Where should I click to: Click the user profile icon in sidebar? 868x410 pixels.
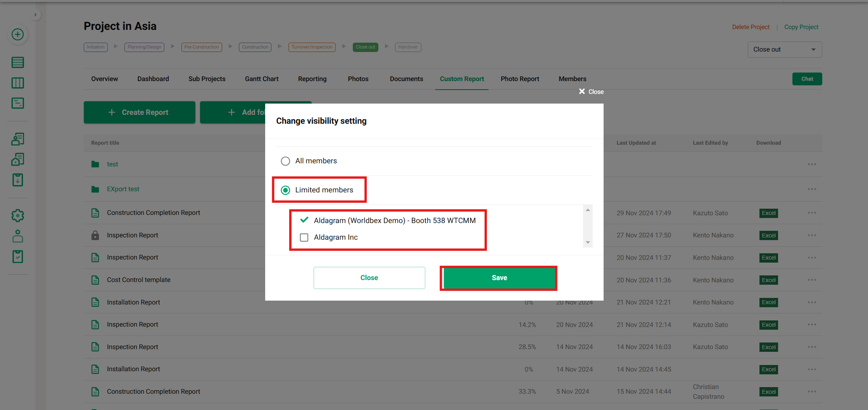tap(17, 236)
